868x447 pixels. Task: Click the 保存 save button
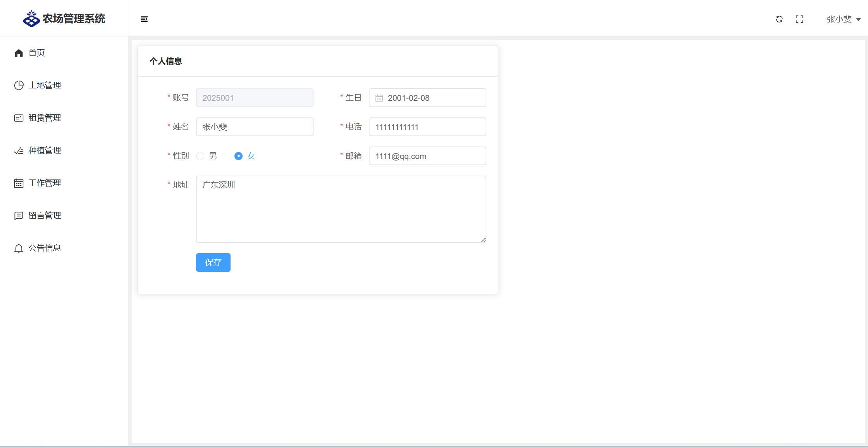pos(213,262)
